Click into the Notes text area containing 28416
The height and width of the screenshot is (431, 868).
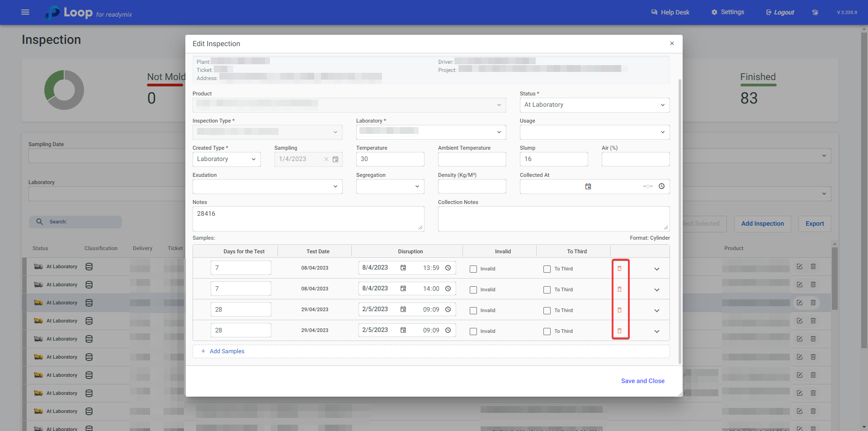pos(308,219)
